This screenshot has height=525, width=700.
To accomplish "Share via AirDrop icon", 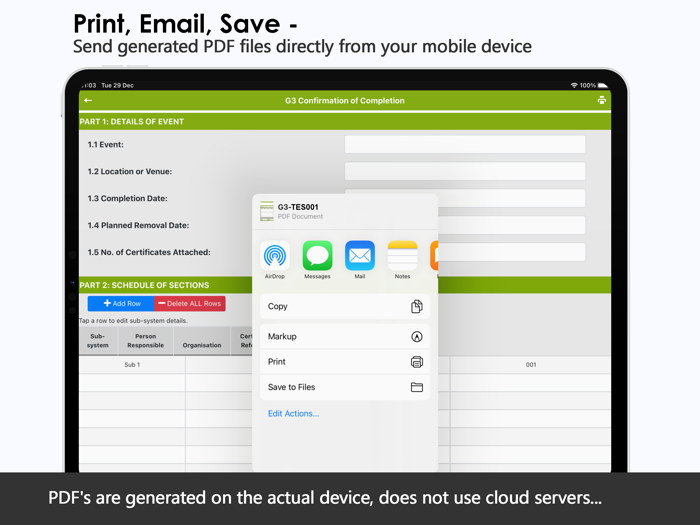I will point(275,255).
